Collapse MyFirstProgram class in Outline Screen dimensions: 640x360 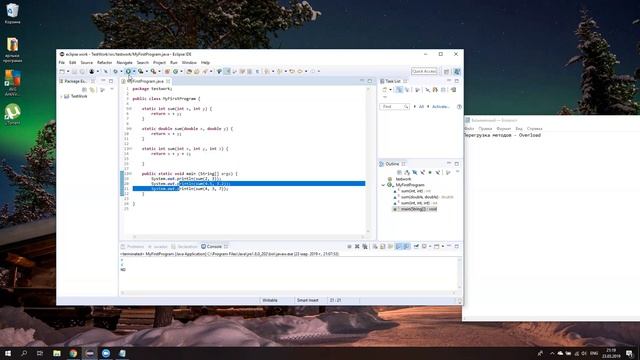click(x=383, y=185)
